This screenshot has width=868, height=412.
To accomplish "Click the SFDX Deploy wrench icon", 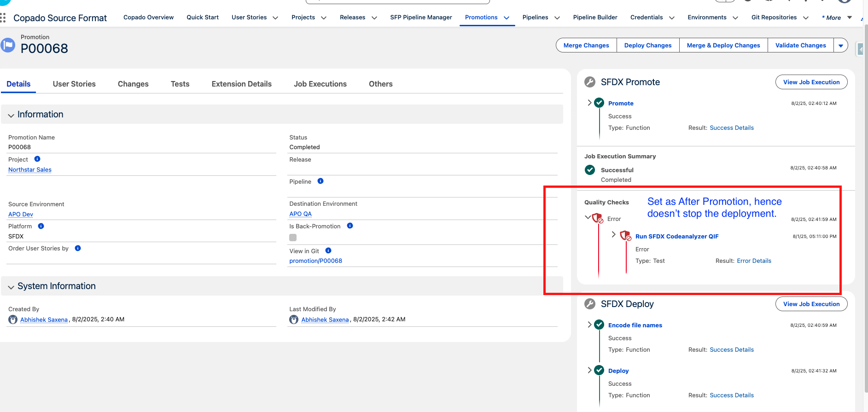I will [590, 304].
